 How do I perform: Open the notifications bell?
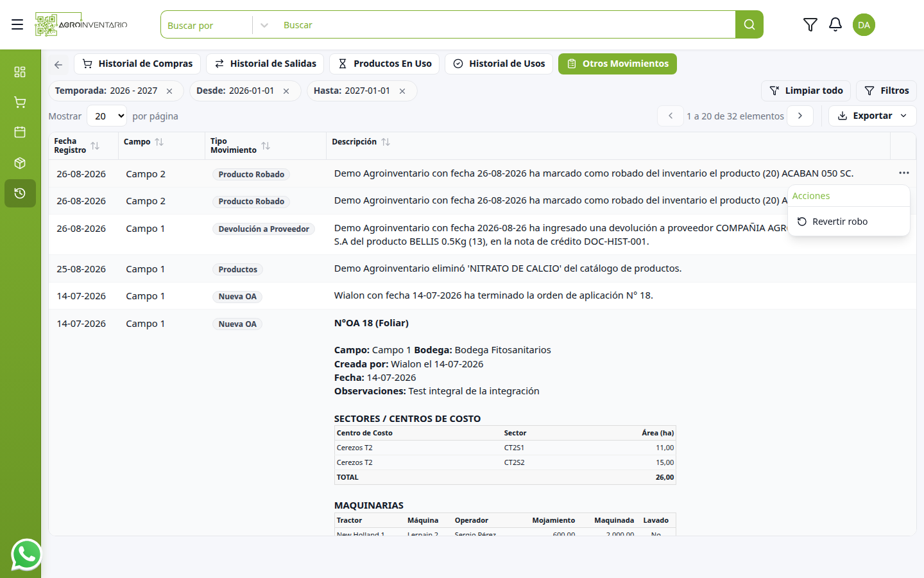(835, 24)
